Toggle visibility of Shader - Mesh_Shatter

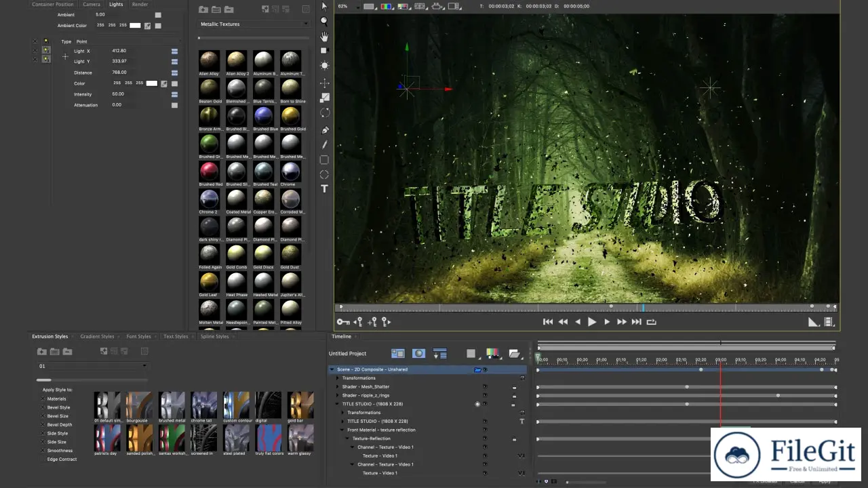pos(484,386)
